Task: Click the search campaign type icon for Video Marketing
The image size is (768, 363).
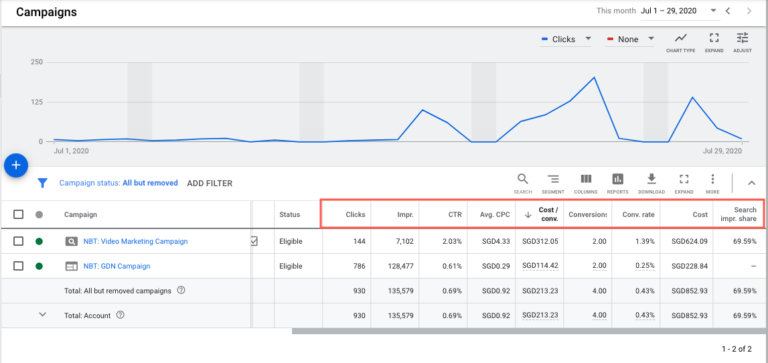Action: click(72, 242)
